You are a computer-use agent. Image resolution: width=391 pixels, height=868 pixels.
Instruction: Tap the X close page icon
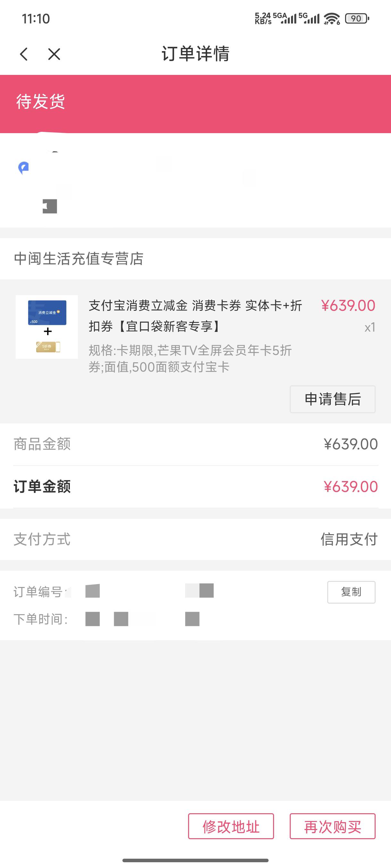click(54, 54)
